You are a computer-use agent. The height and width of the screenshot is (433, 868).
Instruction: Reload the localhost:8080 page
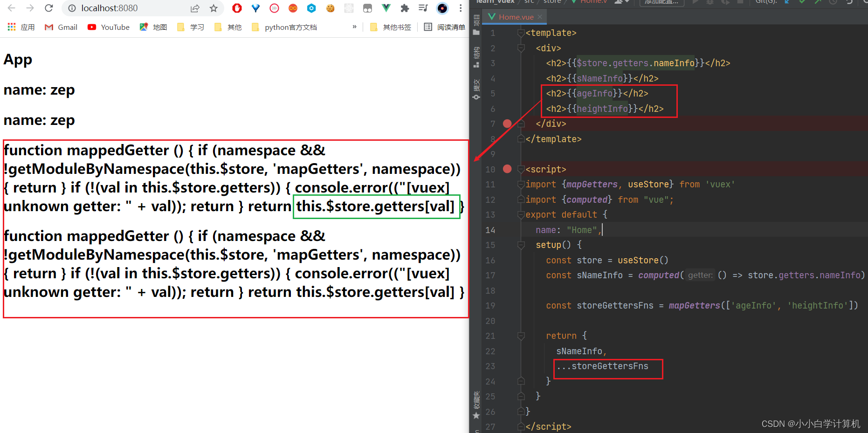coord(49,8)
